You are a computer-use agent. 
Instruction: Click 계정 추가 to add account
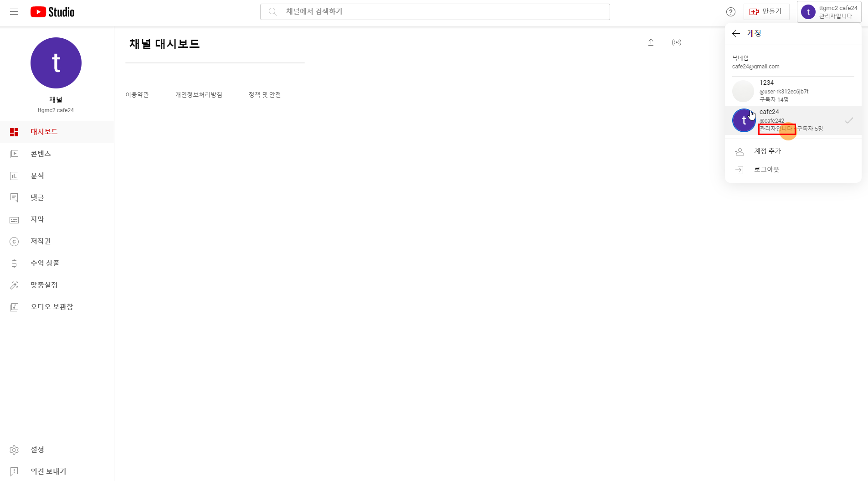pyautogui.click(x=767, y=151)
